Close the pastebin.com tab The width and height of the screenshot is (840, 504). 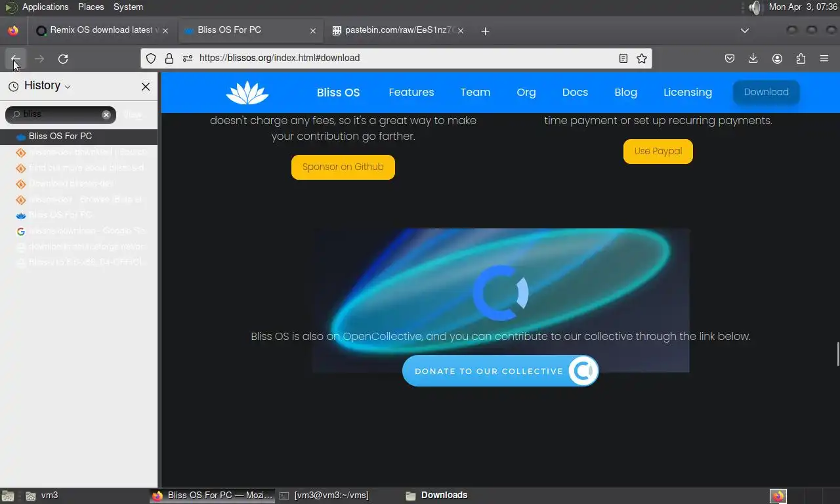tap(461, 31)
